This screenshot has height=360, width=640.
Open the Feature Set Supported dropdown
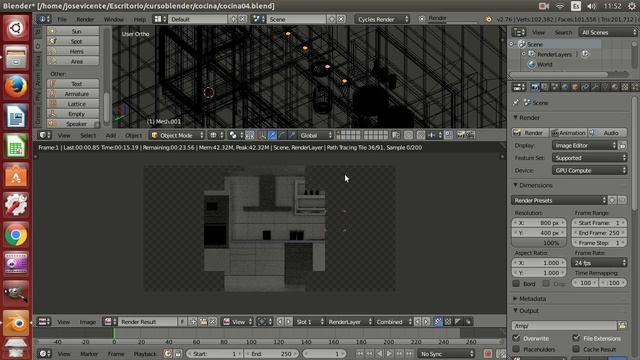click(x=589, y=158)
